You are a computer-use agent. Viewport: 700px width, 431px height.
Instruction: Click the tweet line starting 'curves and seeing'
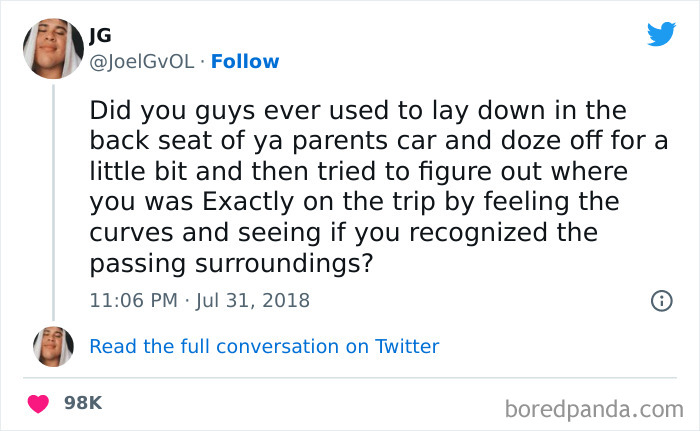coord(343,233)
